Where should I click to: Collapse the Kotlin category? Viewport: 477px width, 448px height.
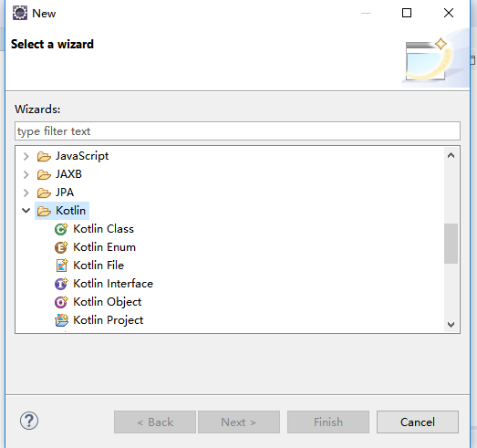click(x=26, y=210)
